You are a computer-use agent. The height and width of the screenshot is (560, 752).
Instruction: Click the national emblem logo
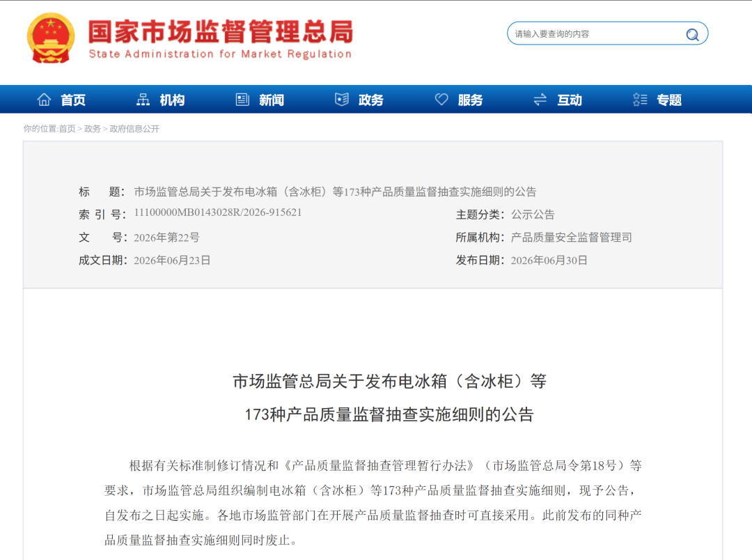pyautogui.click(x=50, y=38)
